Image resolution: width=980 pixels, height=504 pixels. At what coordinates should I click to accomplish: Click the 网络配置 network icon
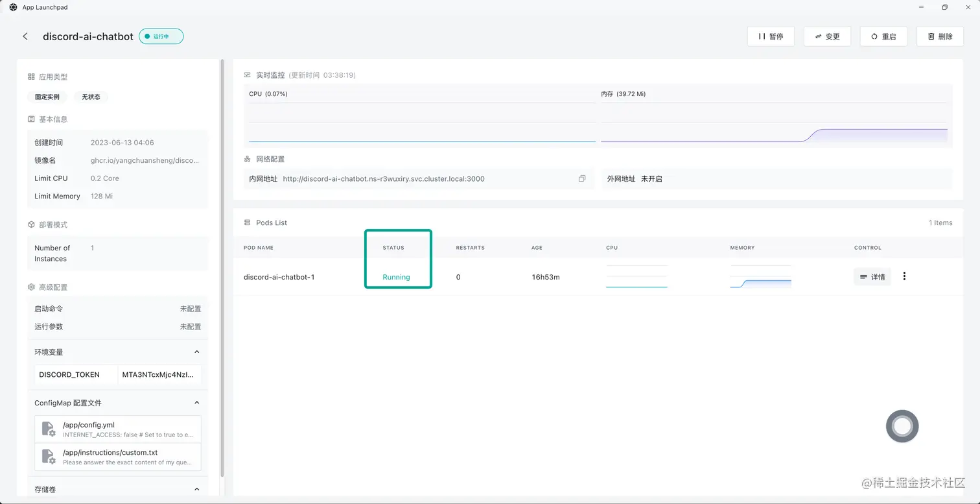(247, 159)
